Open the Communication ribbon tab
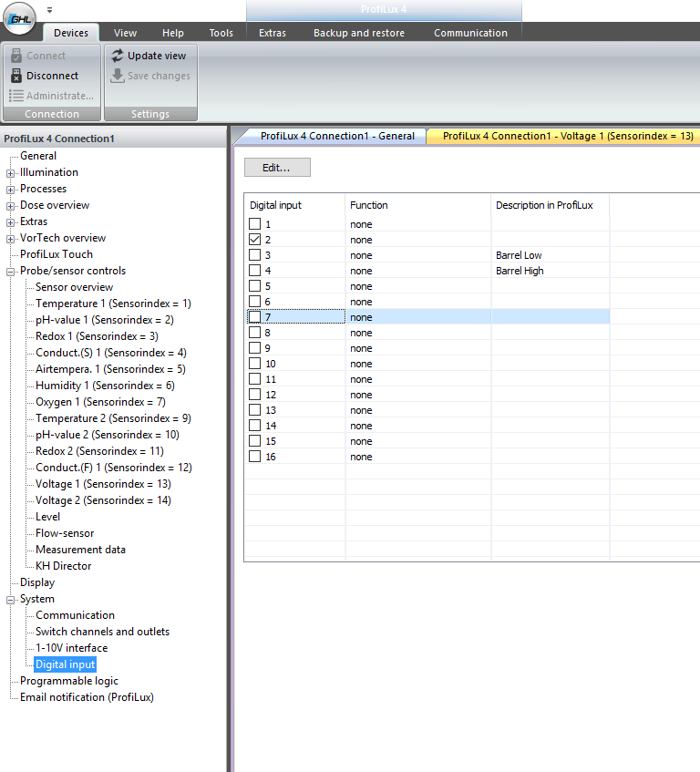The image size is (700, 772). (470, 33)
